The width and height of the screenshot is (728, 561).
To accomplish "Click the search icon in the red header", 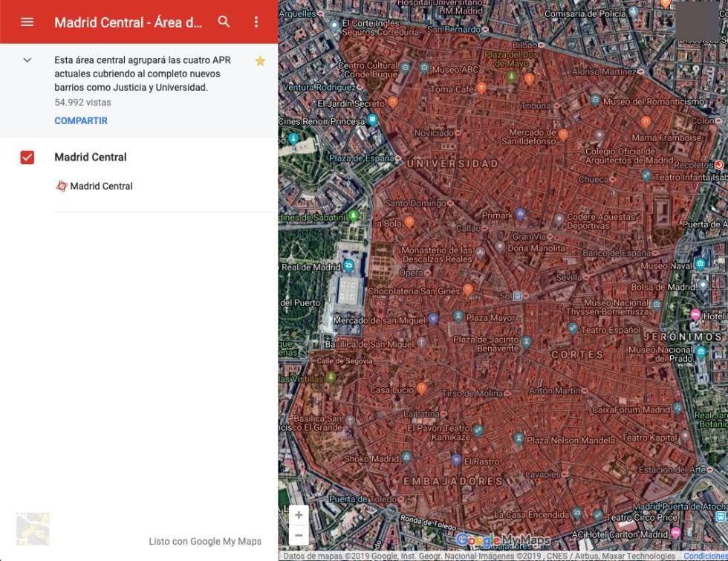I will [x=224, y=22].
